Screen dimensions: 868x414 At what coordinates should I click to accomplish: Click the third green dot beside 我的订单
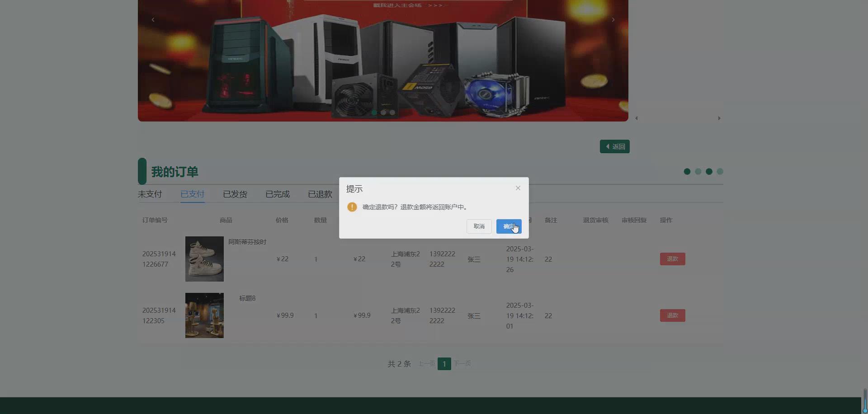click(709, 171)
